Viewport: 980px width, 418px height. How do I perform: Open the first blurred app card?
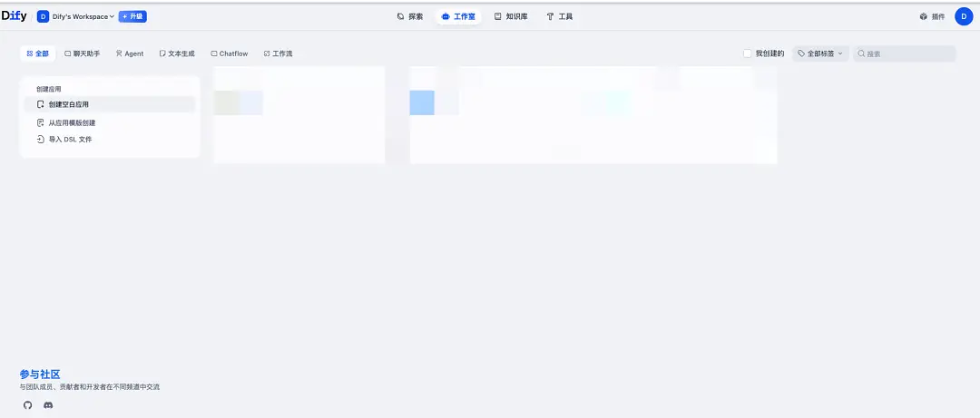pyautogui.click(x=299, y=115)
